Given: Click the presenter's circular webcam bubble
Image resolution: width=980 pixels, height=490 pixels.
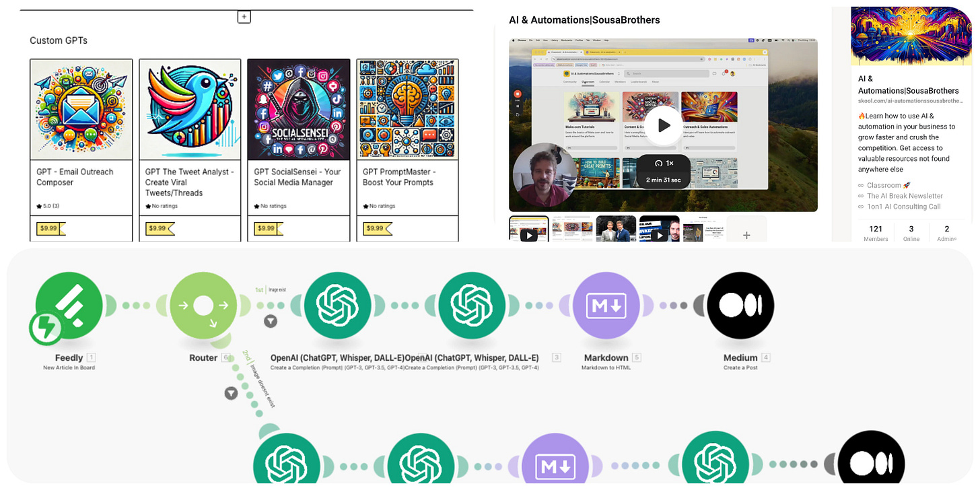Looking at the screenshot, I should click(545, 175).
